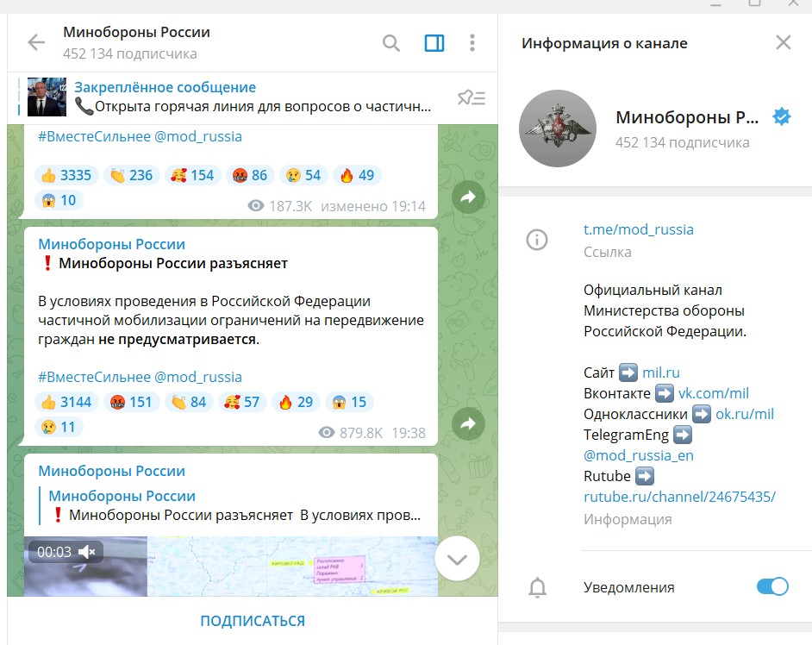Open the @mod_russia_en mention
The image size is (812, 645).
click(x=639, y=455)
